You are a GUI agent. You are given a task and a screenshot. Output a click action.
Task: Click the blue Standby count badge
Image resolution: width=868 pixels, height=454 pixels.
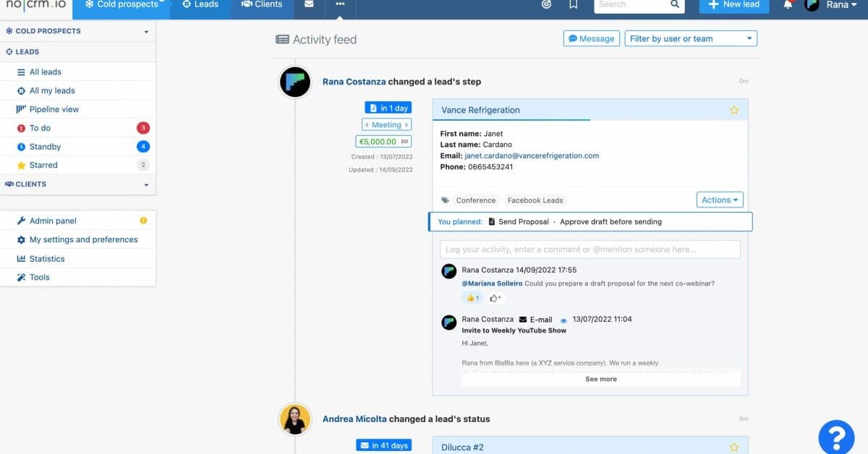click(143, 147)
